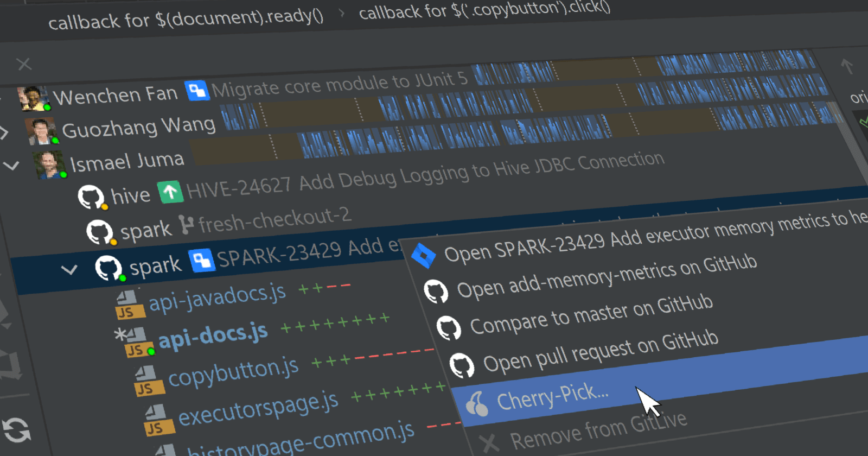This screenshot has width=868, height=456.
Task: Click the JS file icon for copybutton.js
Action: [148, 381]
